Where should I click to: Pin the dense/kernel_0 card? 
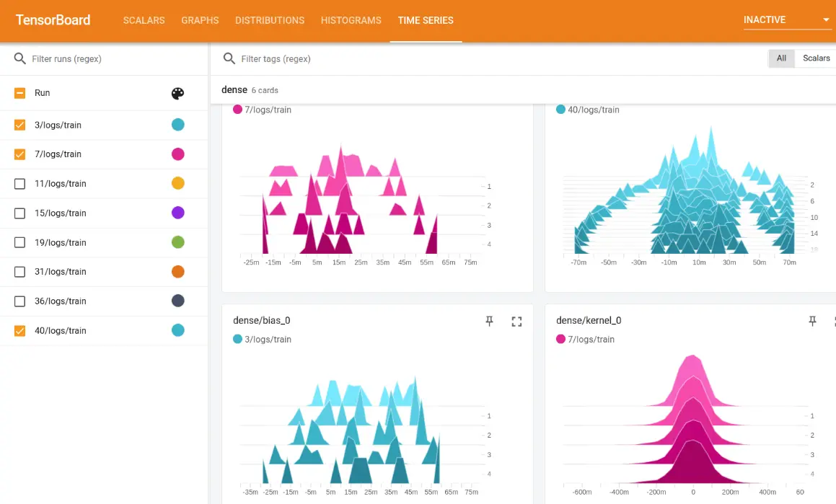tap(811, 321)
